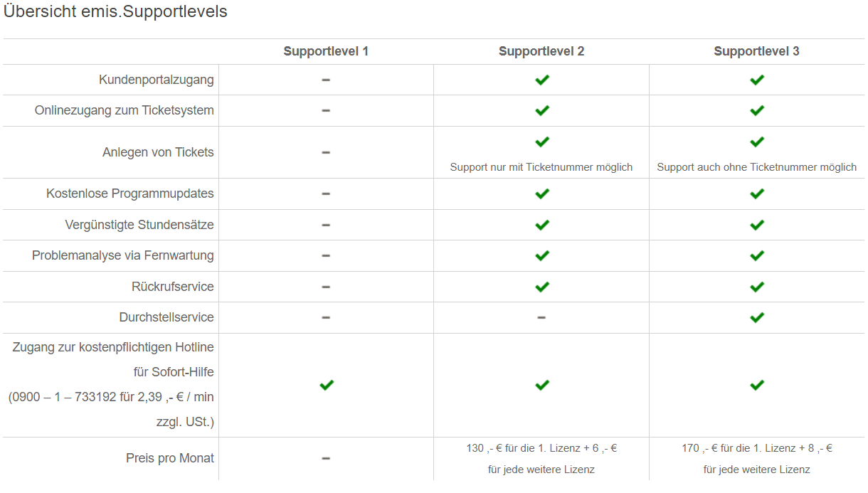Select Problemanalyse via Fernwartung checkmark, Supportlevel 3
Screen dimensions: 868x493
(757, 255)
